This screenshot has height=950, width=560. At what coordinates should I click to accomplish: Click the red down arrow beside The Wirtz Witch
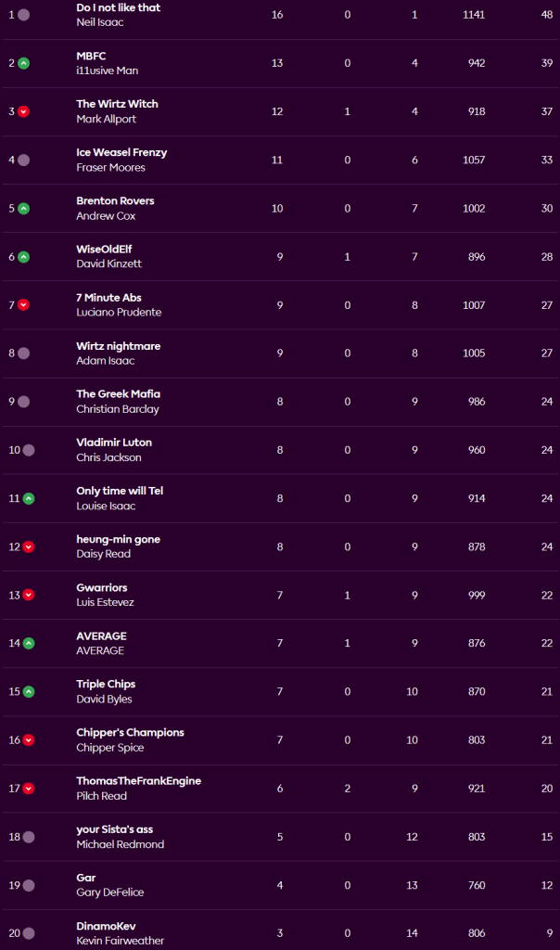tap(24, 111)
